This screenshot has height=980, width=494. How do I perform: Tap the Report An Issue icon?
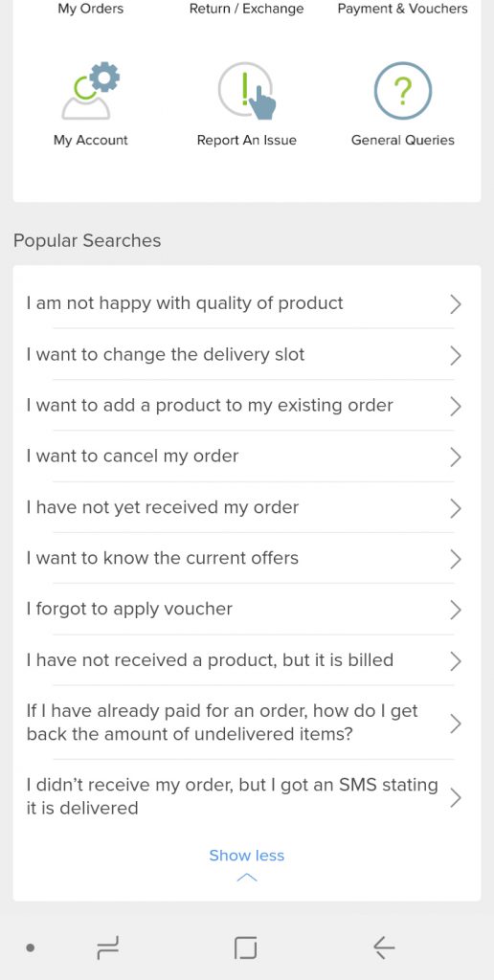click(247, 91)
